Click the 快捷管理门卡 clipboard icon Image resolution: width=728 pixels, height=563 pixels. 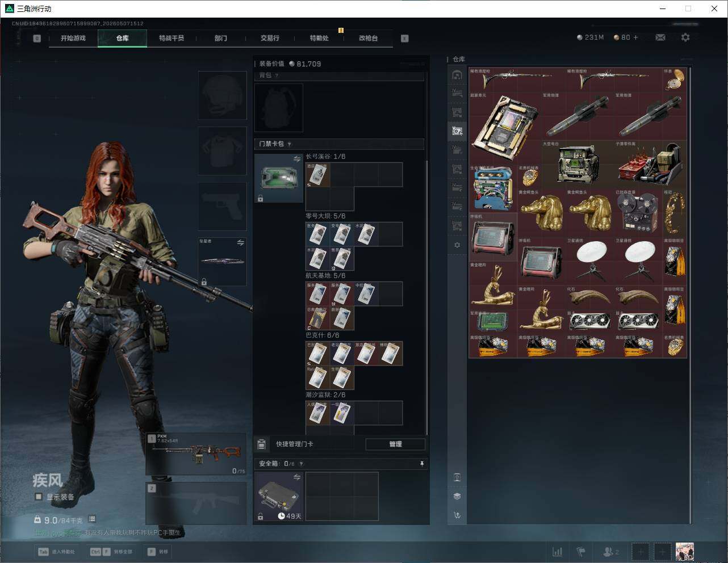[x=262, y=444]
